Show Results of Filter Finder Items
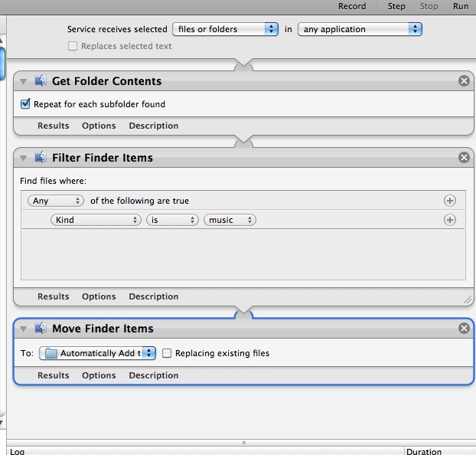The image size is (476, 455). point(54,296)
